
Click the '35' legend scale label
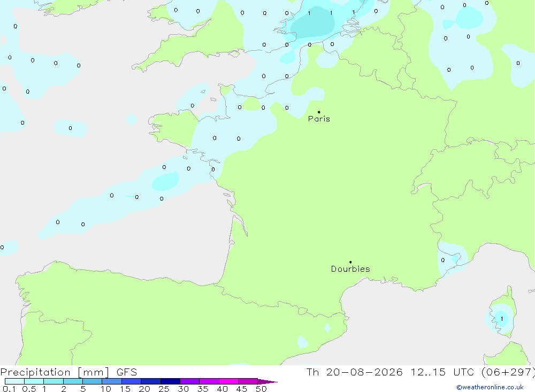tap(203, 389)
